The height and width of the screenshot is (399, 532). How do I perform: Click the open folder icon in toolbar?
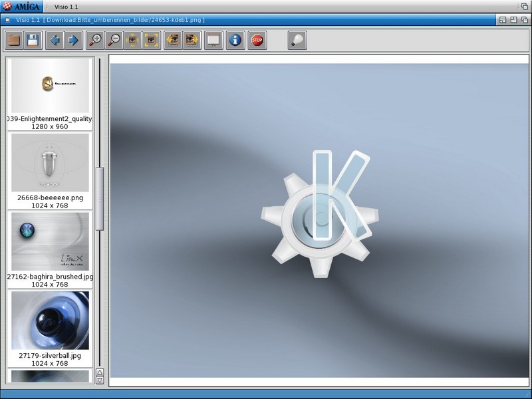(14, 41)
